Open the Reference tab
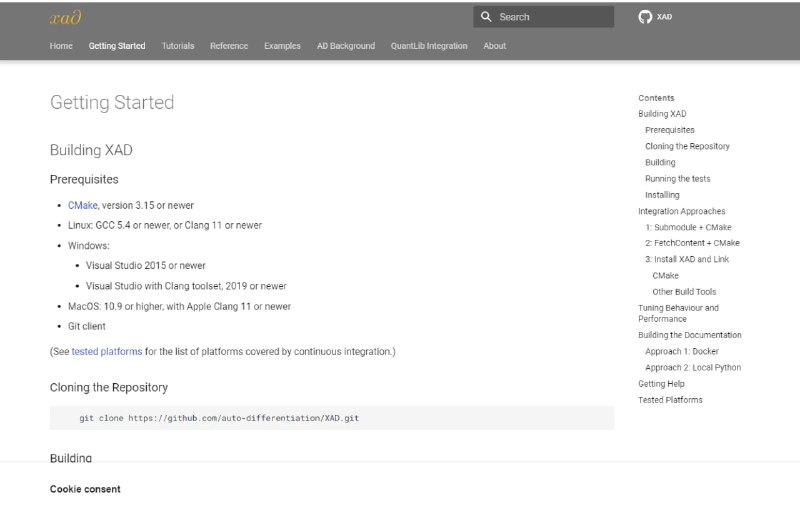 click(x=229, y=46)
